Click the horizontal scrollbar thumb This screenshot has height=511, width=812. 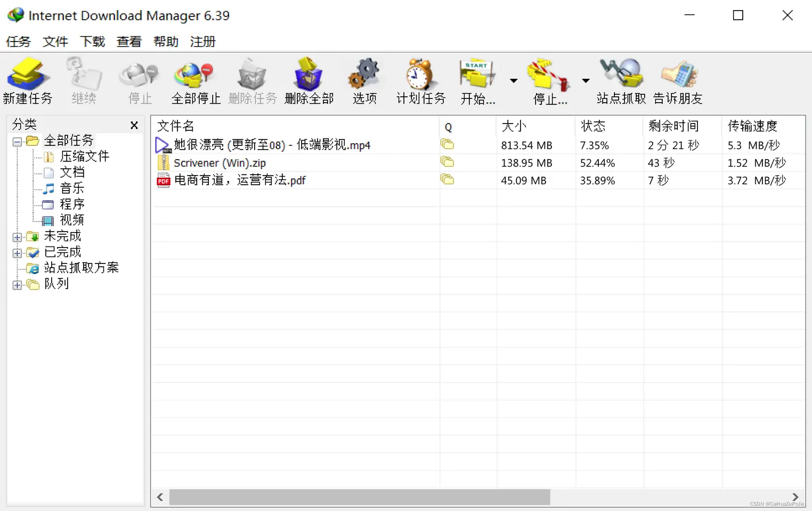(x=360, y=497)
